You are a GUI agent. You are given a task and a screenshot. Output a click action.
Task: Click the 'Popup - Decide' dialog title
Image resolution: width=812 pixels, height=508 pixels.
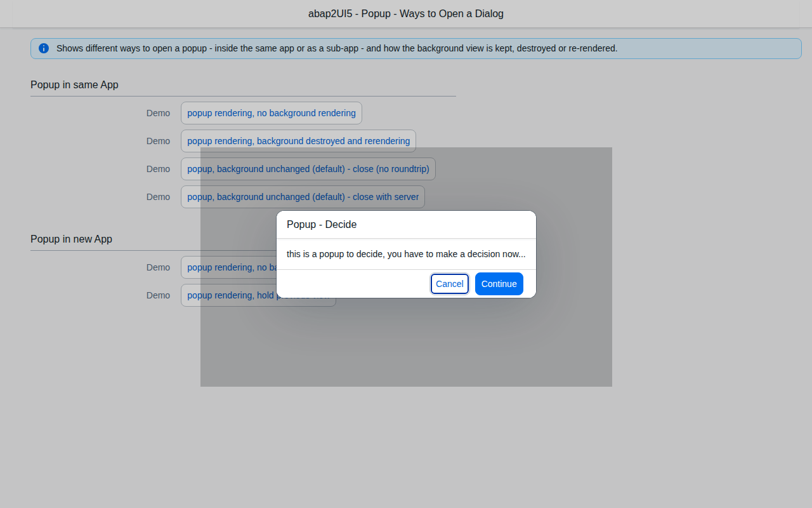coord(322,225)
